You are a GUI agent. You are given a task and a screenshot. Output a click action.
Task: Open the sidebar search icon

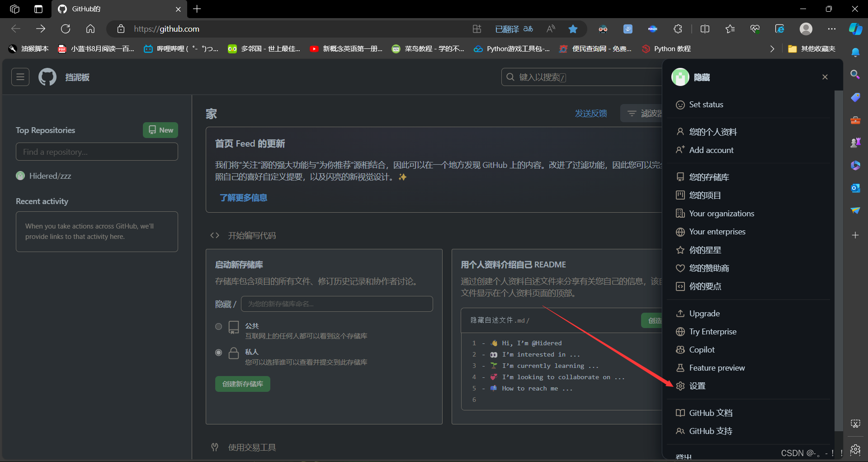point(855,74)
